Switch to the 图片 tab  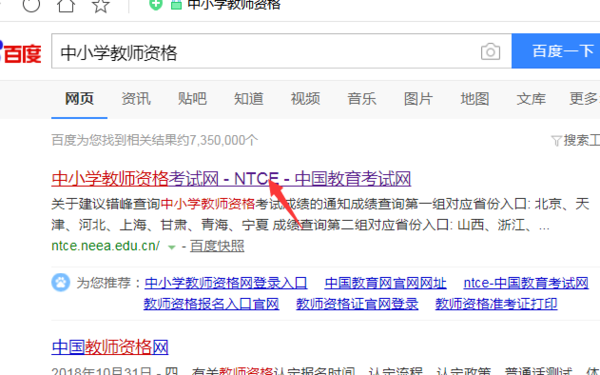pos(418,99)
